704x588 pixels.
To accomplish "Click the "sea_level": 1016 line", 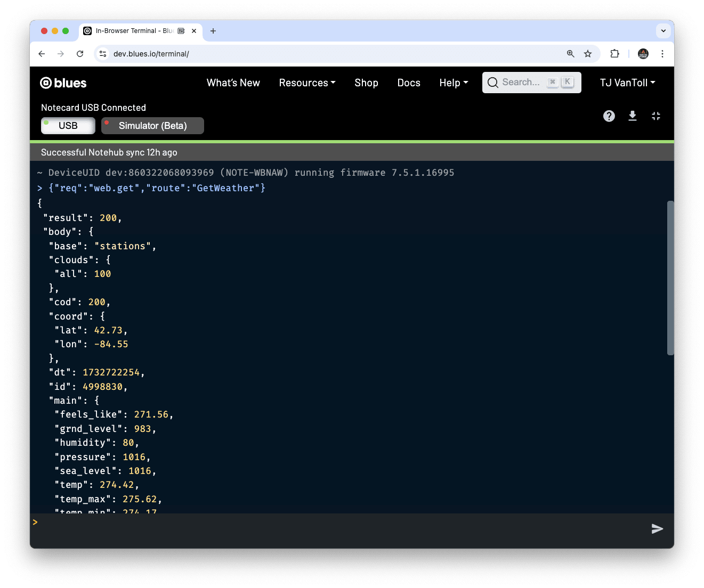I will point(106,471).
